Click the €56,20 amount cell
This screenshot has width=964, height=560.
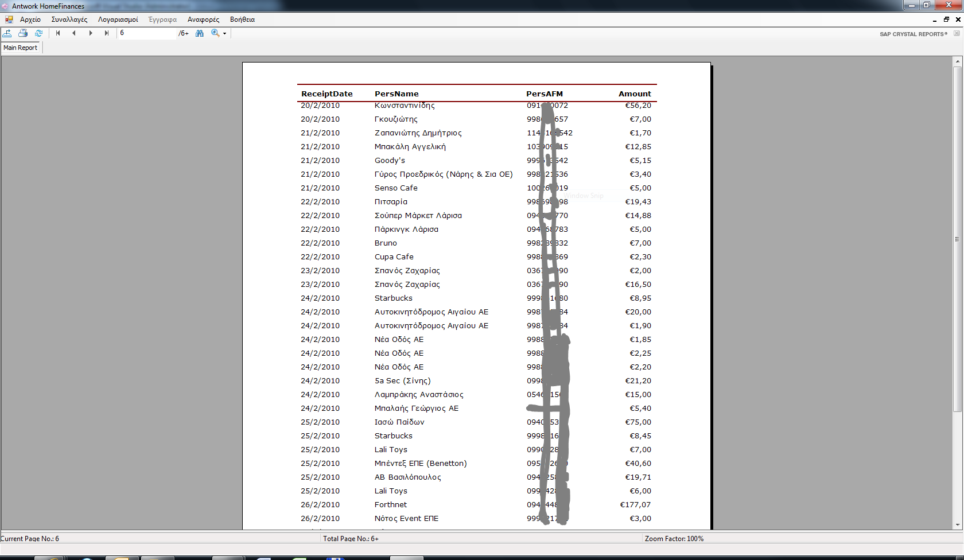click(638, 106)
